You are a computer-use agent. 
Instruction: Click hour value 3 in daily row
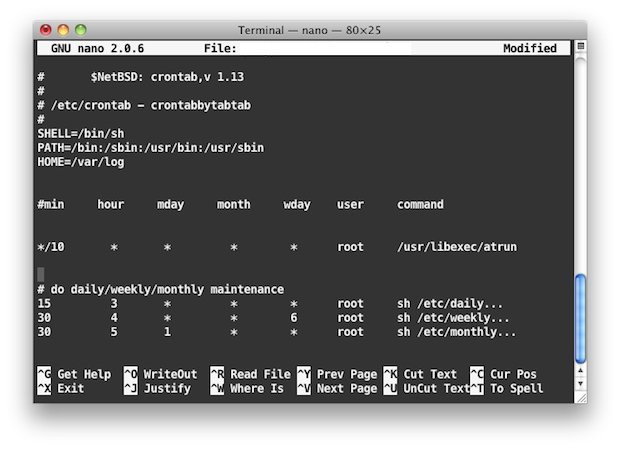click(114, 304)
